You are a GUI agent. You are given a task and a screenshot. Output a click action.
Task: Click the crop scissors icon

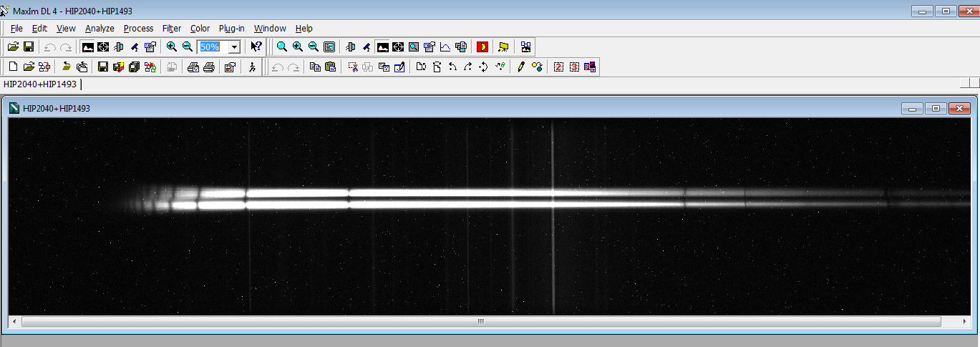click(x=353, y=67)
